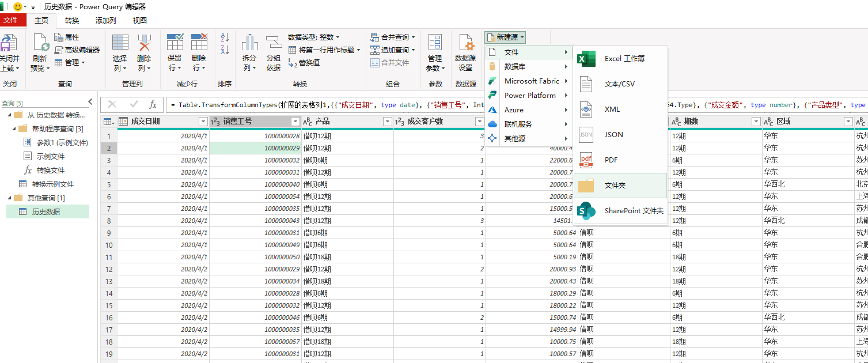Image resolution: width=868 pixels, height=363 pixels.
Task: Click the 删除列 Remove Columns icon
Action: point(144,44)
